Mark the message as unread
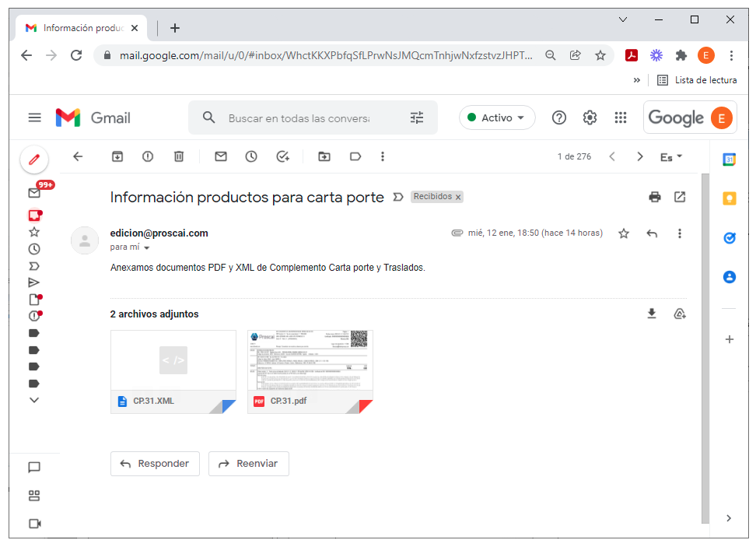Image resolution: width=756 pixels, height=547 pixels. (221, 156)
